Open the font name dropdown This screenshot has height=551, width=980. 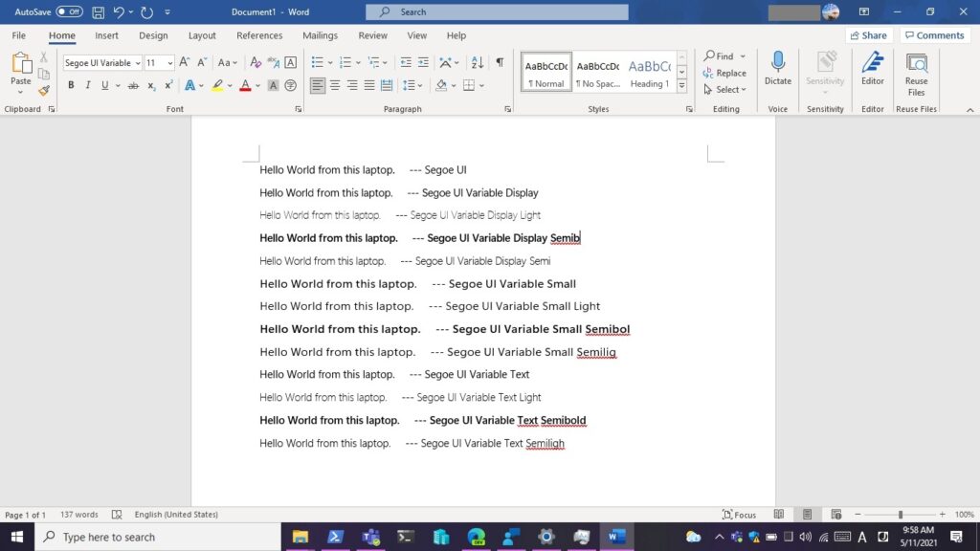coord(138,63)
